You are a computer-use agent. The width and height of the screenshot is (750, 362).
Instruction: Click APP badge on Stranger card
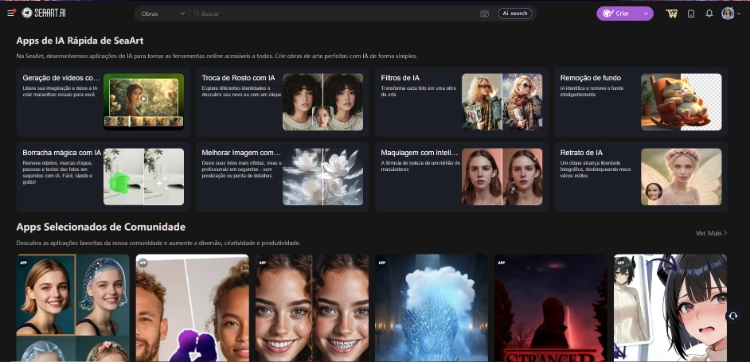tap(501, 263)
